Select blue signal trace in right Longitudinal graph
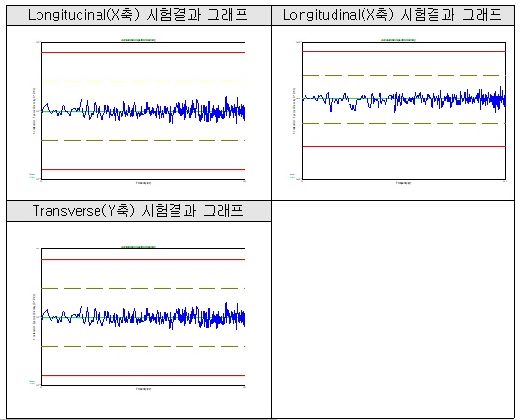520x420 pixels. [404, 98]
